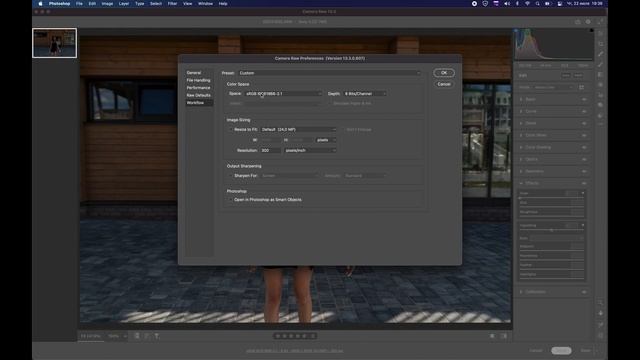Open the macOS Spotlight search icon

(x=538, y=4)
